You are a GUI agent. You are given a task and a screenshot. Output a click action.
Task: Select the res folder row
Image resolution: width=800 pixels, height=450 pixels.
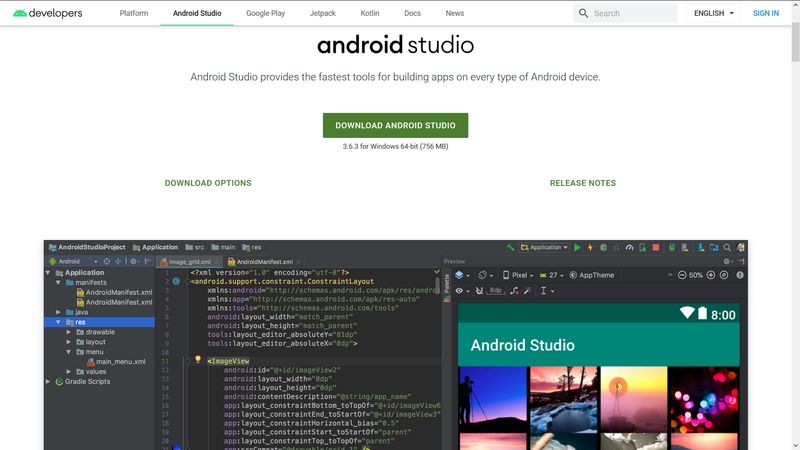[x=99, y=322]
